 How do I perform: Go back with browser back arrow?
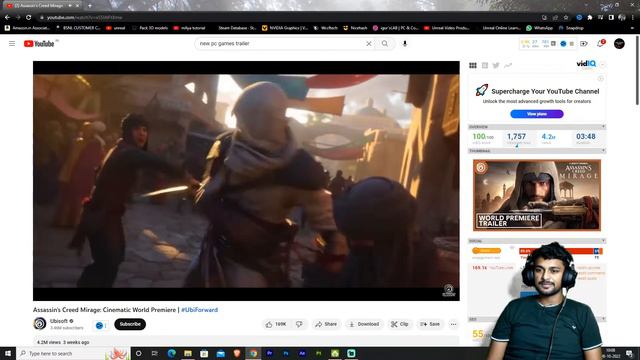point(7,18)
